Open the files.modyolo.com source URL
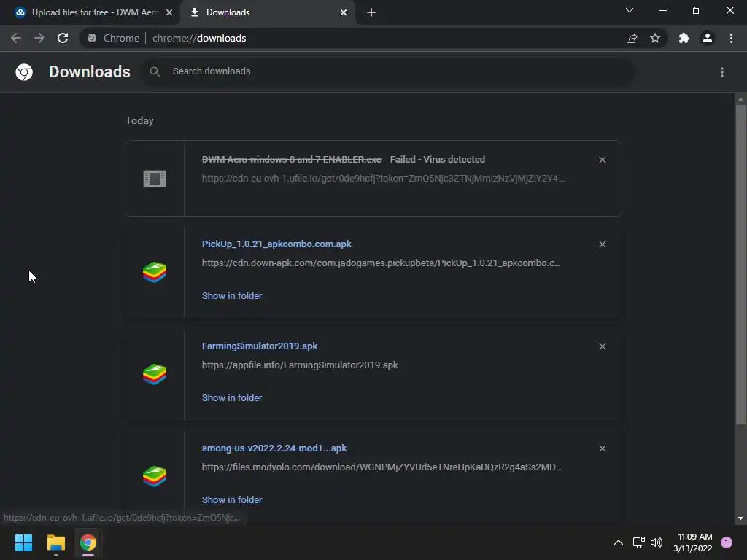747x560 pixels. (382, 467)
